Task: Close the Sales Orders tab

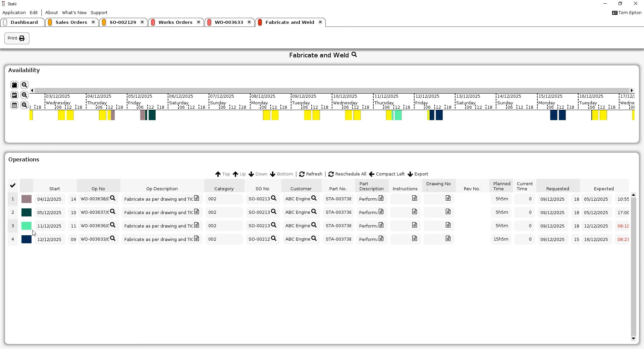Action: tap(93, 22)
